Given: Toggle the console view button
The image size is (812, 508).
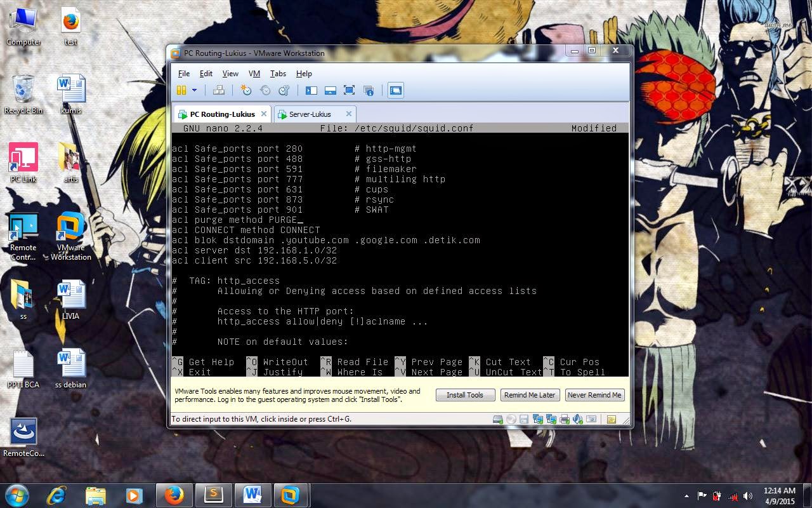Looking at the screenshot, I should pos(396,91).
